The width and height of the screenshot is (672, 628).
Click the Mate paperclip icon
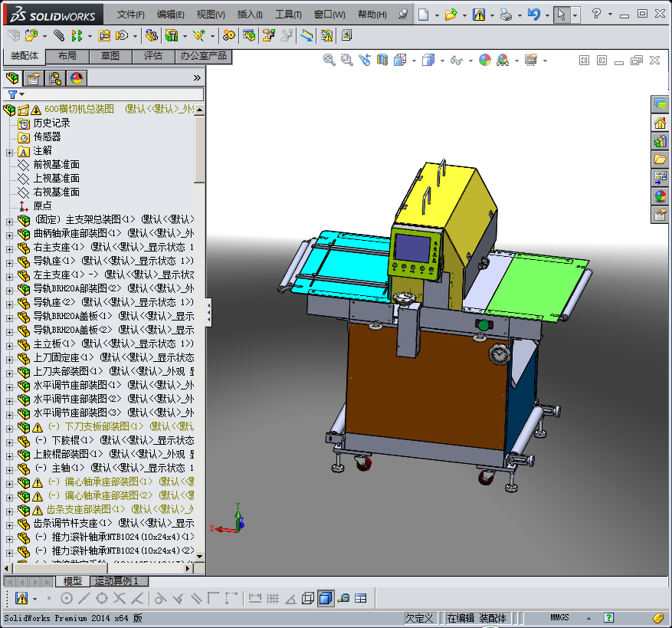tap(59, 35)
